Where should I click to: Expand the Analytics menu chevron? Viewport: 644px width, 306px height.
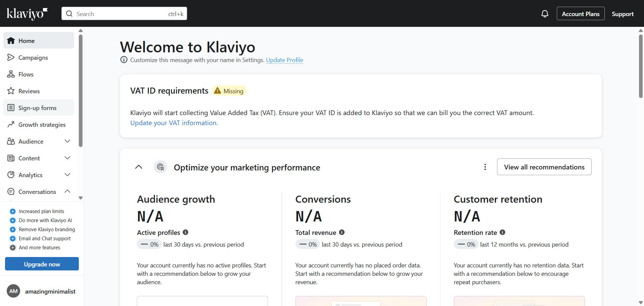point(67,175)
